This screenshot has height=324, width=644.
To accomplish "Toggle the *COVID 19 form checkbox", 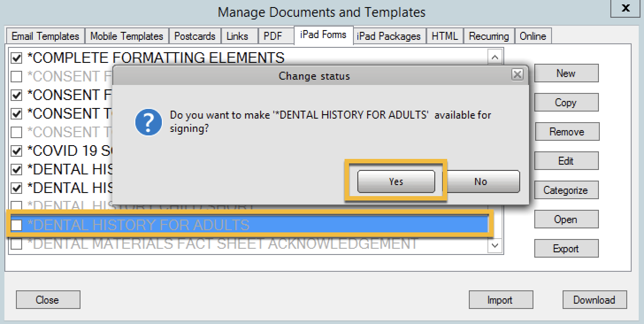I will pyautogui.click(x=16, y=151).
